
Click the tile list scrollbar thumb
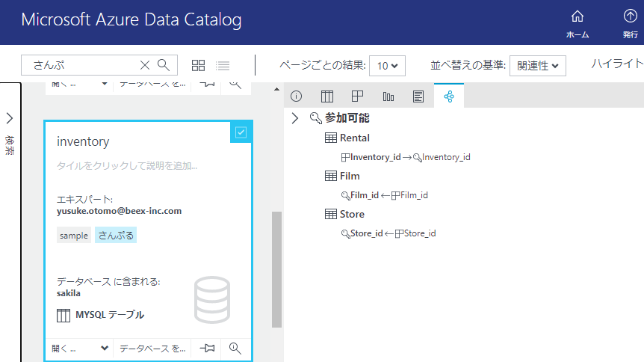[x=277, y=269]
